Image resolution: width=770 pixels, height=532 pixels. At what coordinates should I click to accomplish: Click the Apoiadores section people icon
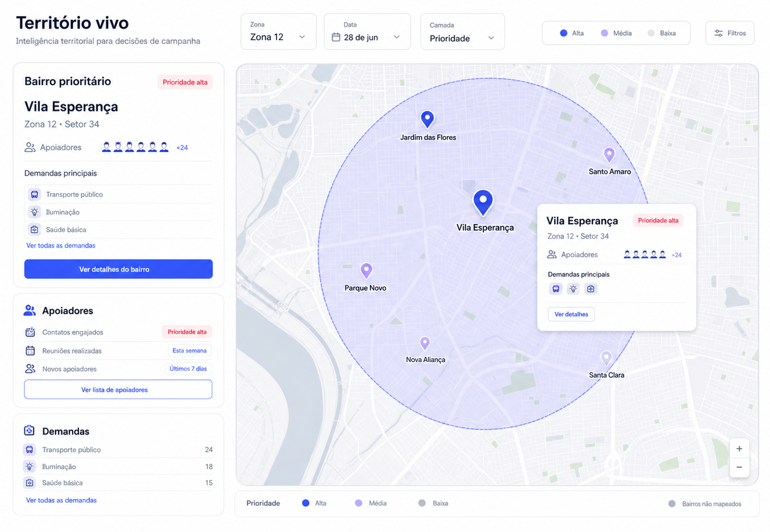pos(30,311)
